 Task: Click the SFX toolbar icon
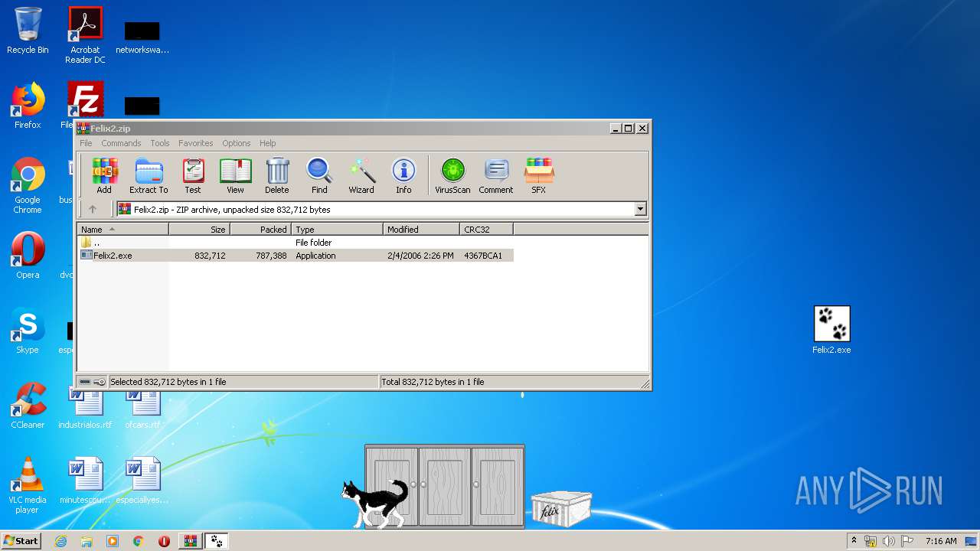[x=539, y=176]
